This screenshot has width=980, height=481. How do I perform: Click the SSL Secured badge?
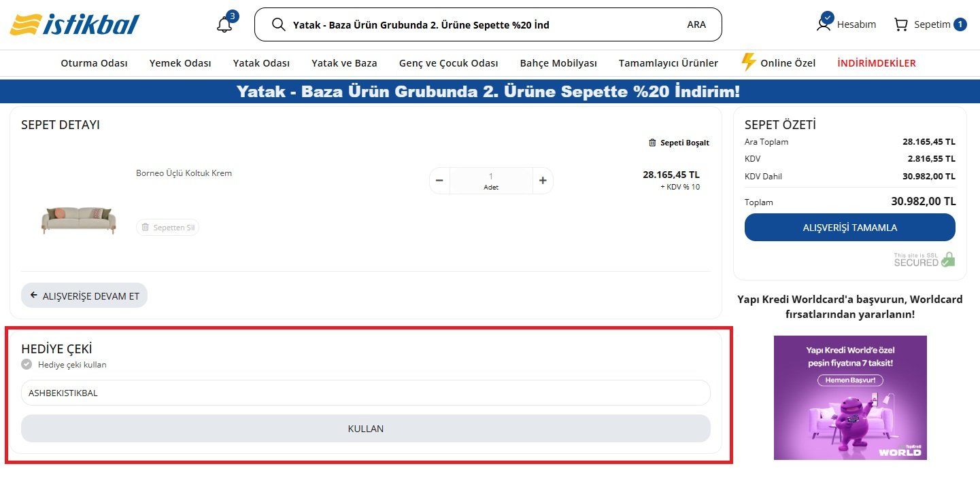924,259
